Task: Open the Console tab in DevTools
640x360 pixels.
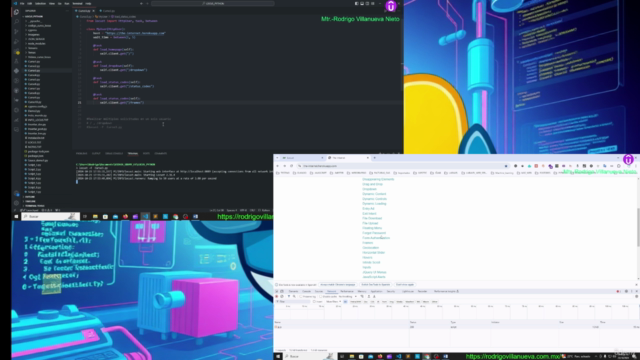Action: coord(307,291)
